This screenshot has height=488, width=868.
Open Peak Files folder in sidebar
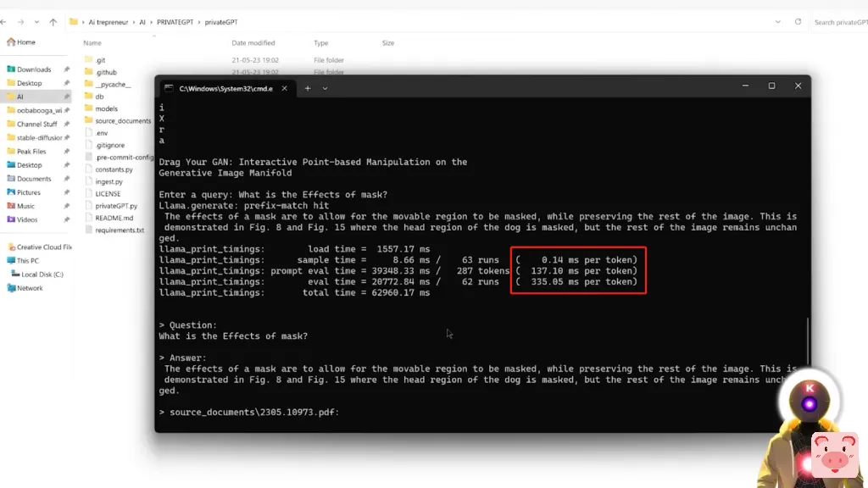(31, 151)
